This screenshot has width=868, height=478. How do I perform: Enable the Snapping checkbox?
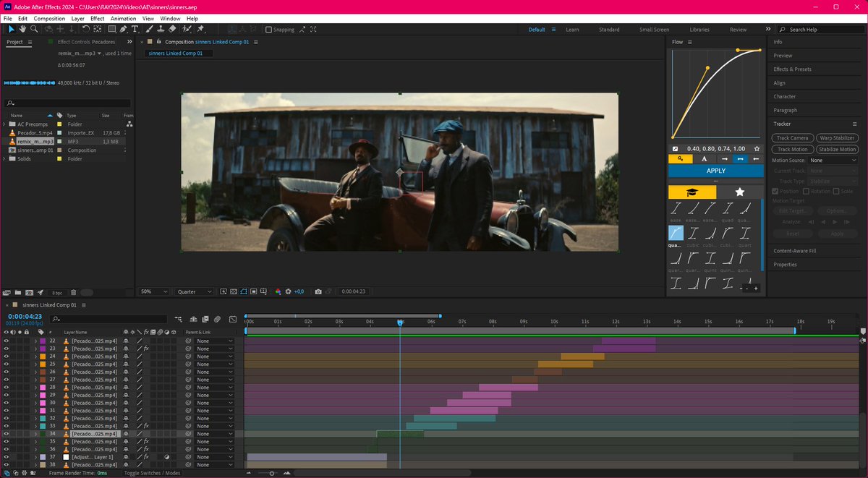(269, 30)
